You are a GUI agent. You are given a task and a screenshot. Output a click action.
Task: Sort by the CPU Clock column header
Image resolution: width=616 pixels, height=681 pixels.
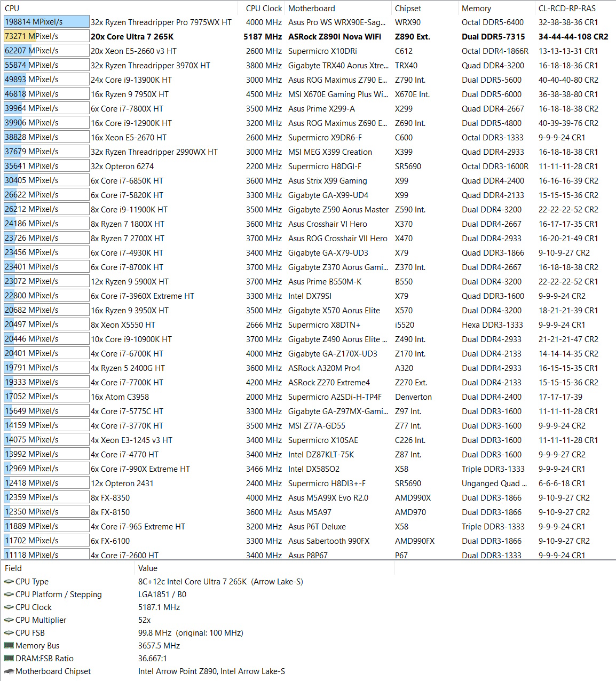(x=262, y=9)
